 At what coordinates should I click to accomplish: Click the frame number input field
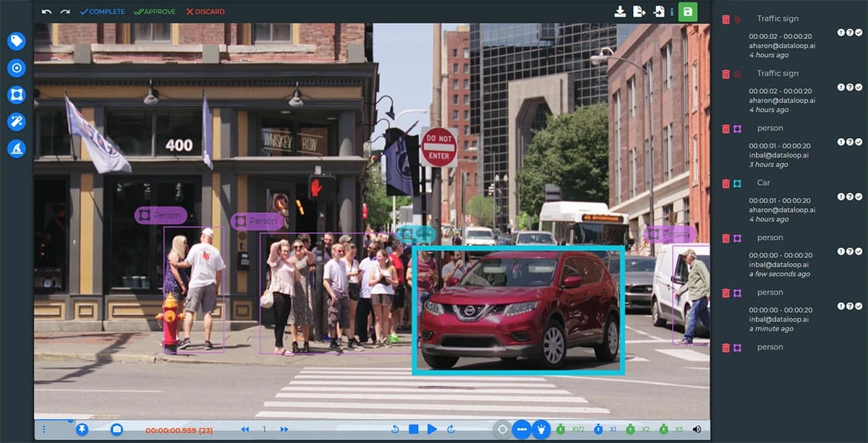(265, 428)
